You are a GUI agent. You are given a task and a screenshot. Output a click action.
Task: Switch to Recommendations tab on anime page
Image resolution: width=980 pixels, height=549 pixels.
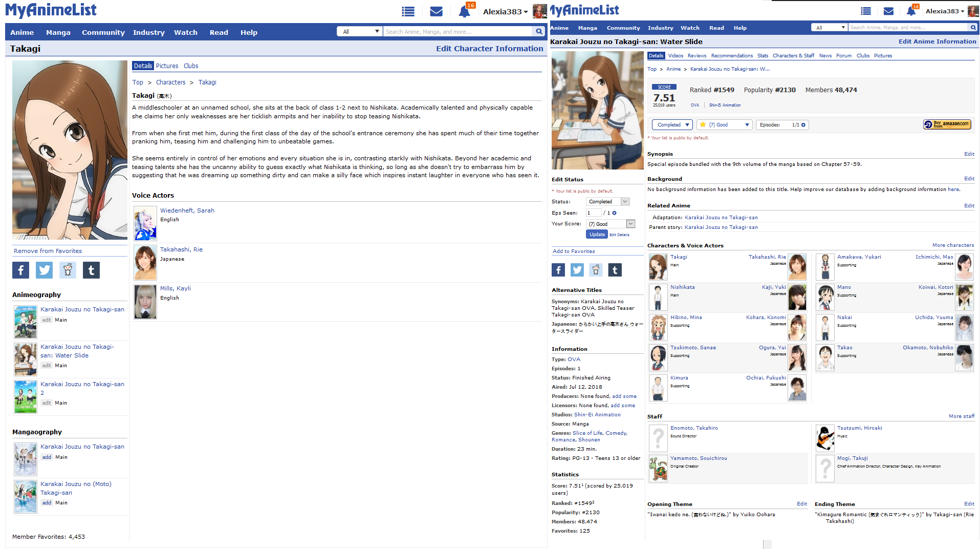pyautogui.click(x=732, y=56)
